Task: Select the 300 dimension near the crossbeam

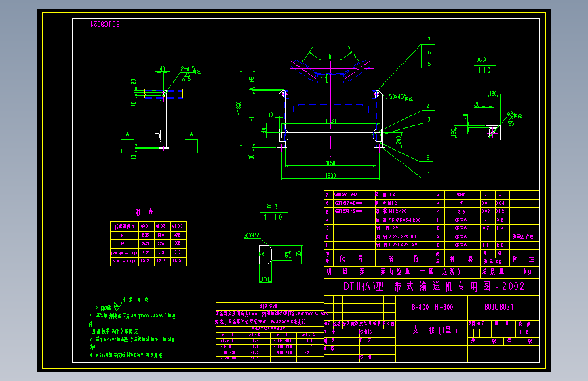Action: [398, 140]
